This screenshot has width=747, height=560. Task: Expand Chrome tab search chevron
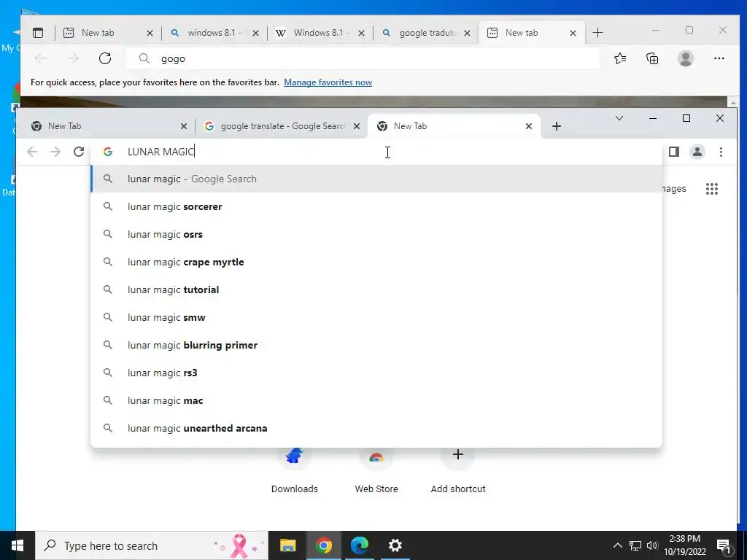click(x=619, y=118)
